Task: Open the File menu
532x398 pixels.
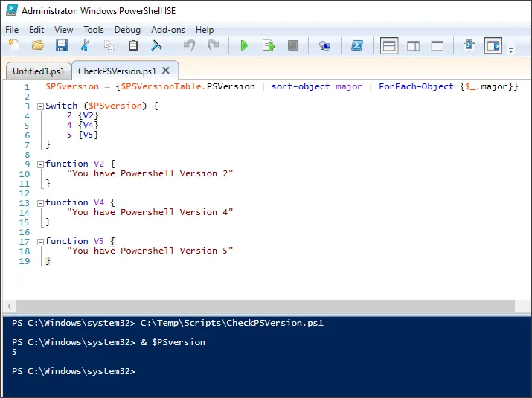Action: point(12,30)
